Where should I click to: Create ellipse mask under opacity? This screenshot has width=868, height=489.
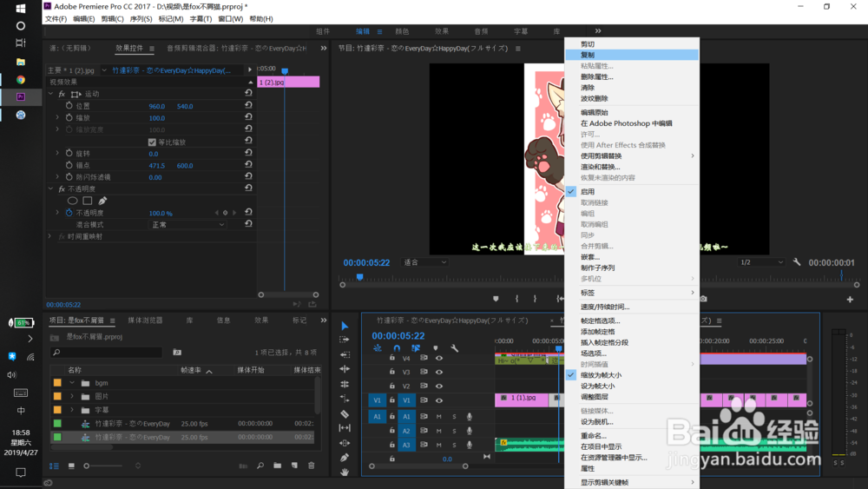[73, 201]
